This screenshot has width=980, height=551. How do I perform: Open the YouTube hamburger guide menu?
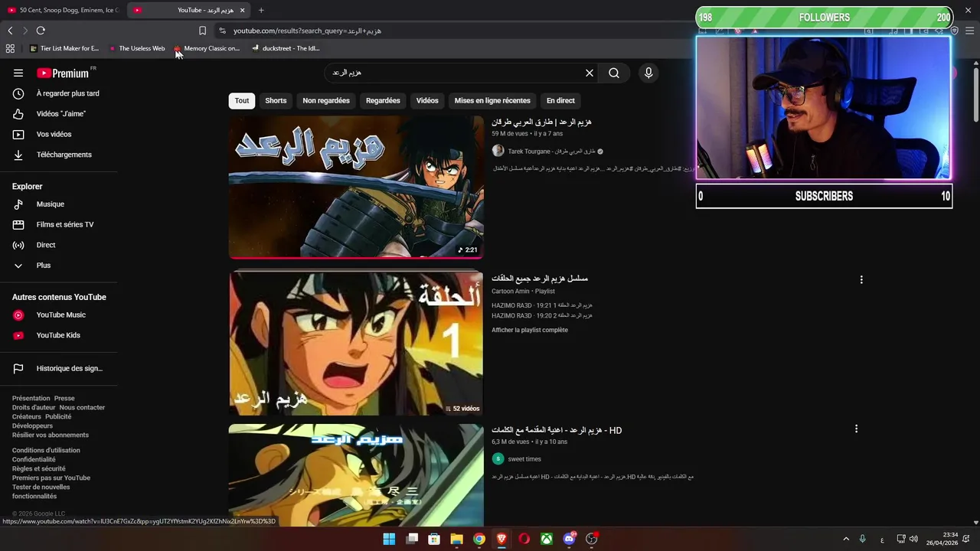[18, 73]
